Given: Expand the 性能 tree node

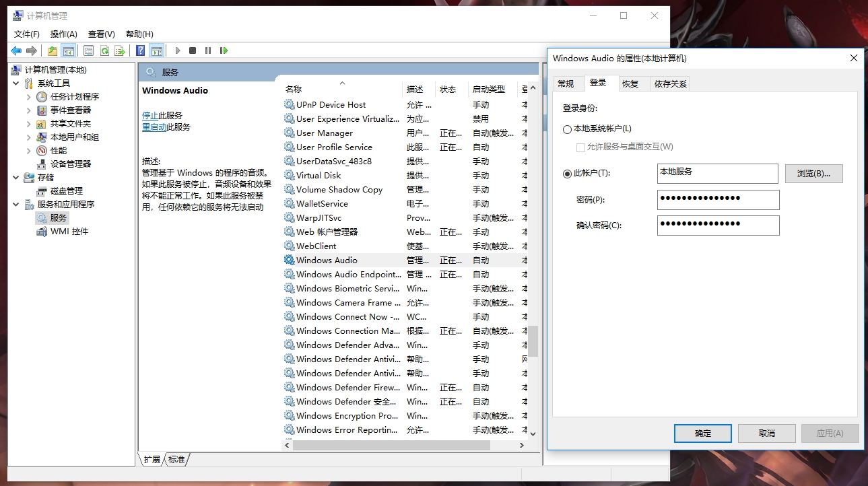Looking at the screenshot, I should pos(29,151).
